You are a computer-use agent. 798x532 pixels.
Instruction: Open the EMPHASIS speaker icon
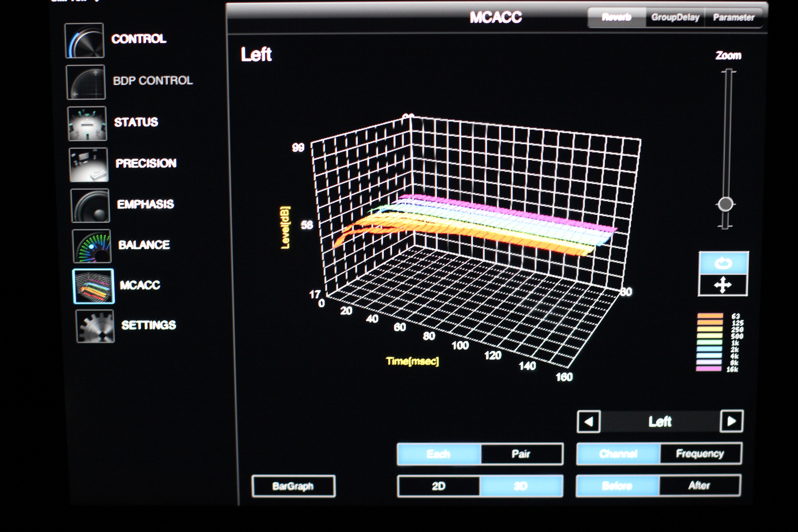[90, 206]
